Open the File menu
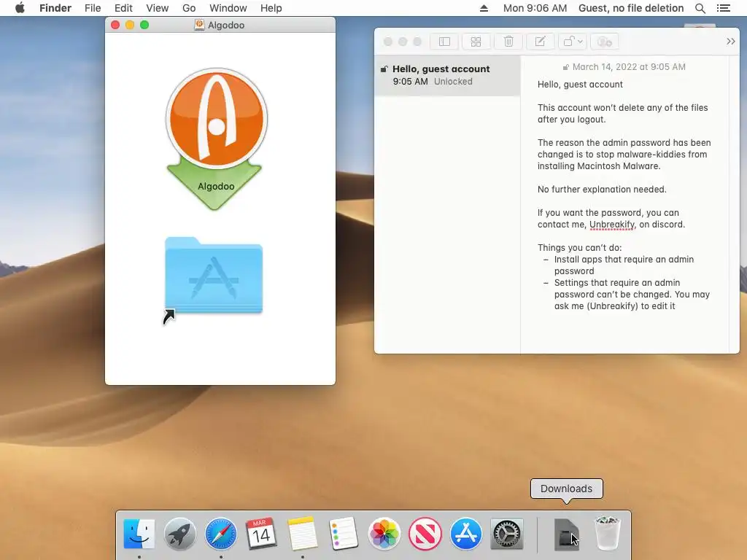This screenshot has height=560, width=747. coord(93,8)
